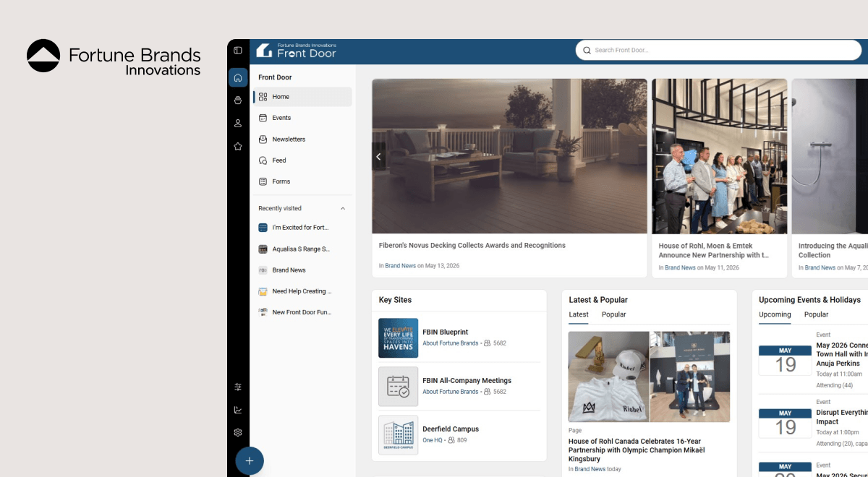
Task: Open the sliders adjustments icon in rail
Action: 238,387
